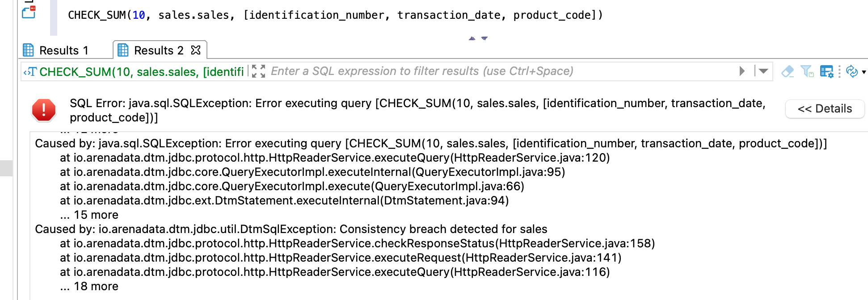Click the CHECK_SUM line in SQL editor

click(335, 15)
